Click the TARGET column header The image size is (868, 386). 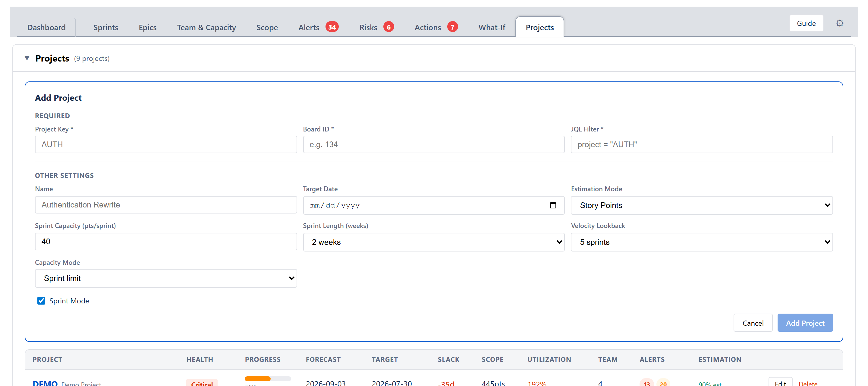(x=385, y=359)
